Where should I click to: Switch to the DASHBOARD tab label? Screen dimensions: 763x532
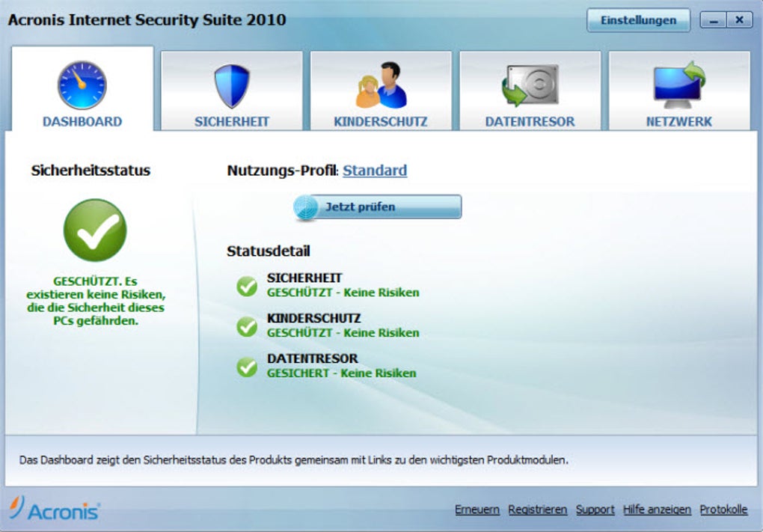[82, 122]
